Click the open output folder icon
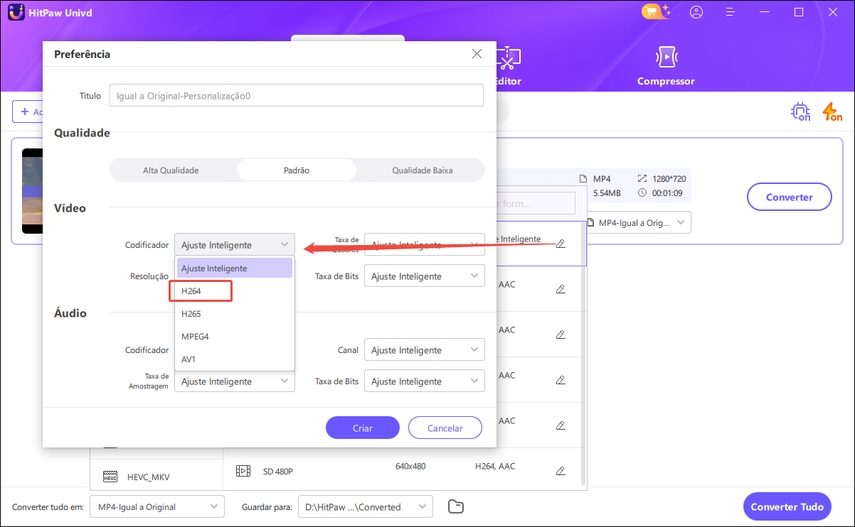 click(x=456, y=506)
